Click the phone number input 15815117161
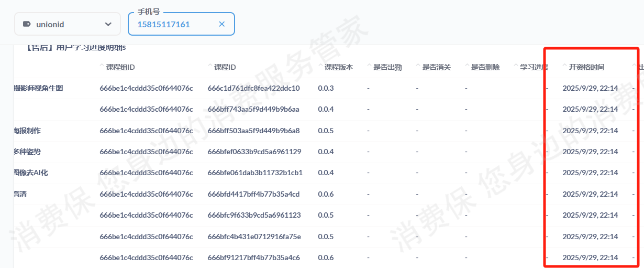Viewport: 644px width, 268px height. pos(173,24)
